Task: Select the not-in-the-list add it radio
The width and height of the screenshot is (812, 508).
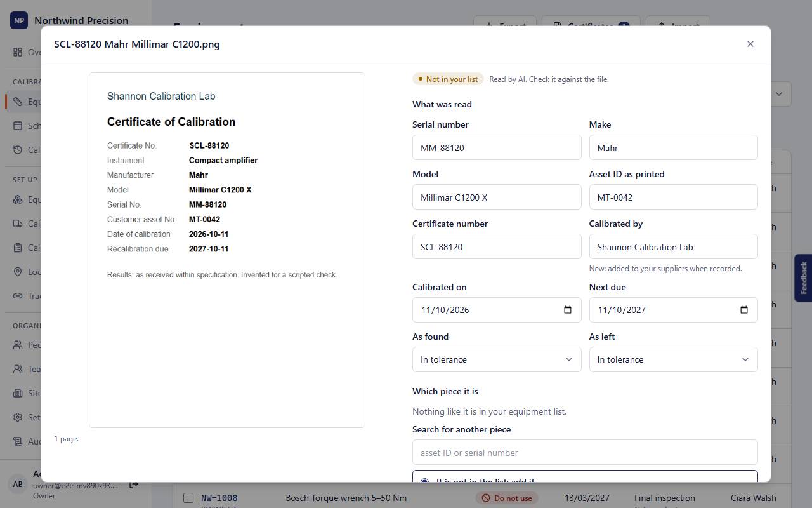Action: (x=424, y=479)
